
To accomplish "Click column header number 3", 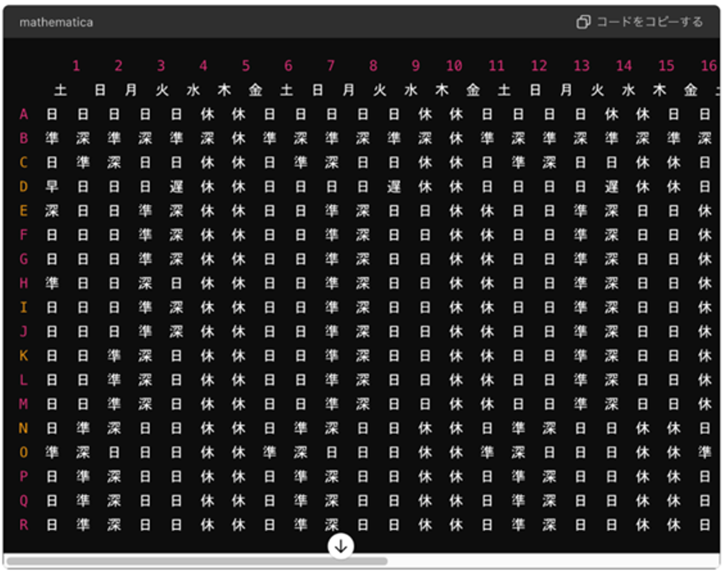I will click(x=161, y=66).
